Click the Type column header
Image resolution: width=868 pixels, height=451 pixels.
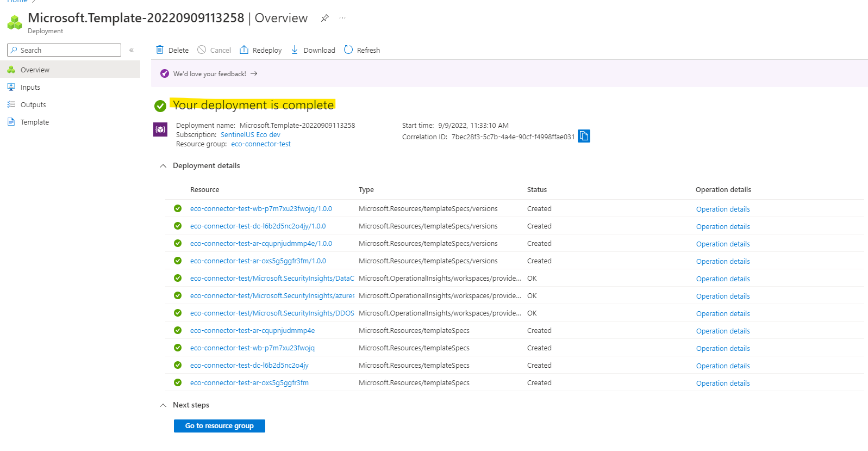[366, 190]
